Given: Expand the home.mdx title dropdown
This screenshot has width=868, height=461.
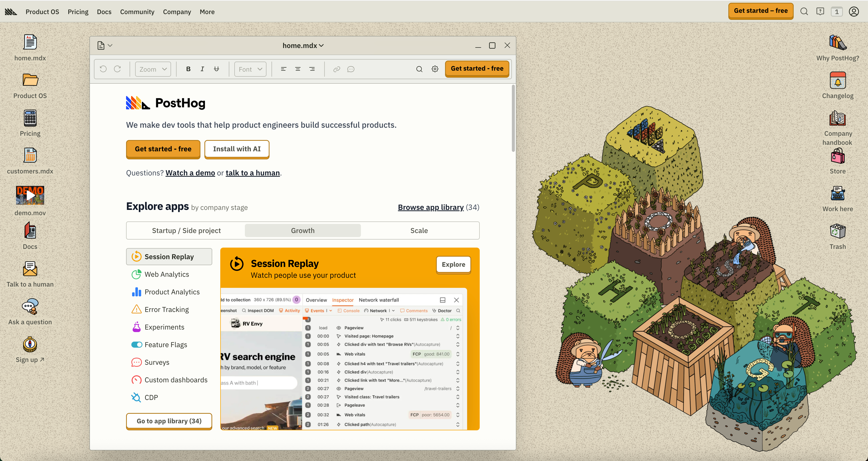Looking at the screenshot, I should pos(303,45).
